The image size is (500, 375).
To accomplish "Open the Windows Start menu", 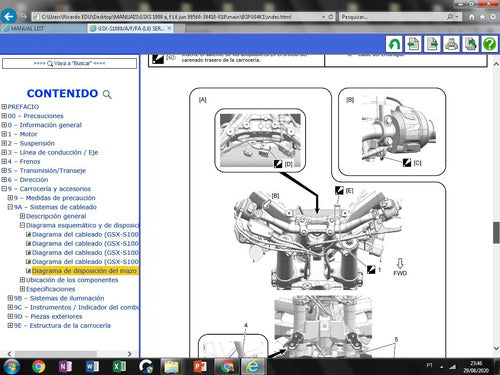I will [11, 367].
